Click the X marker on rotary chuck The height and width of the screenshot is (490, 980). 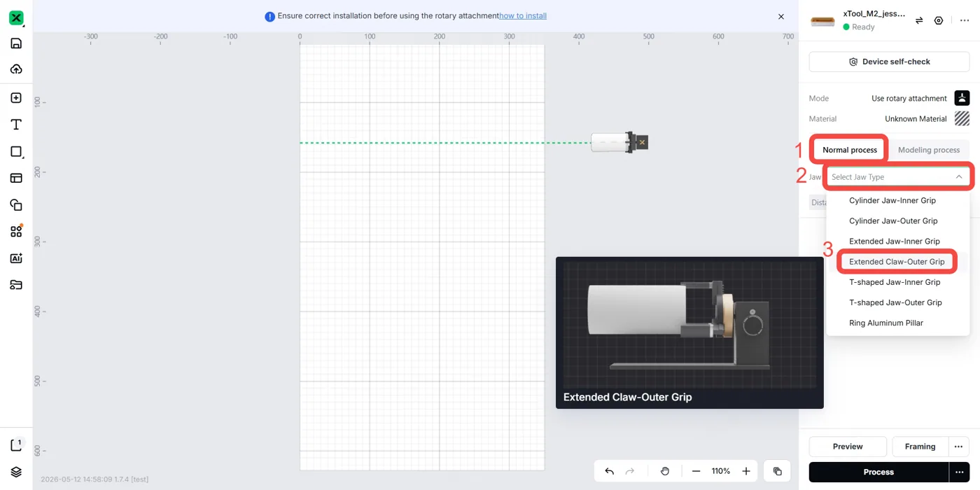click(642, 143)
